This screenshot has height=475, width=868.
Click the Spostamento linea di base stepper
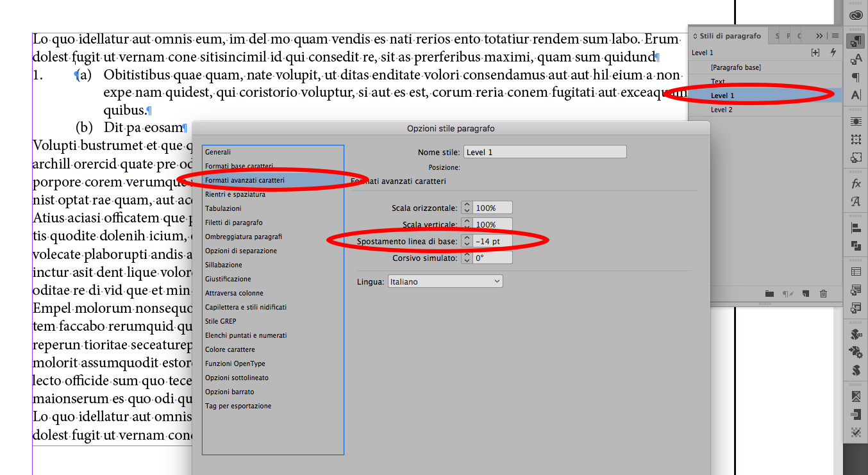tap(467, 241)
